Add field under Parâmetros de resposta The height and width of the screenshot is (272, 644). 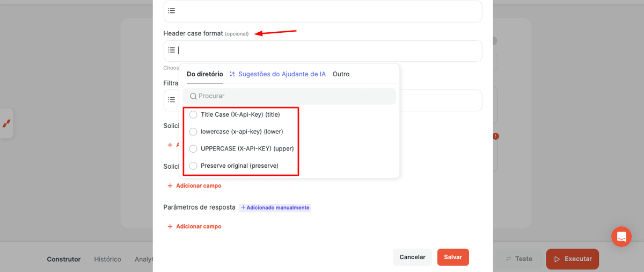(194, 226)
